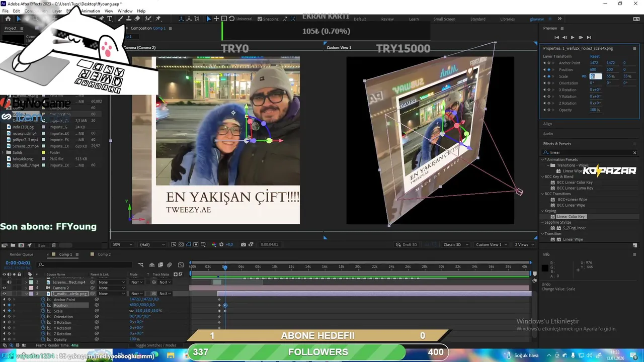644x362 pixels.
Task: Select the Type tool in toolbar
Action: [x=110, y=19]
